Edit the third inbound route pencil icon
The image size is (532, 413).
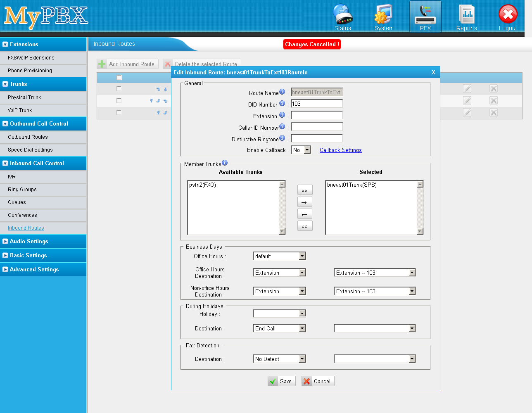coord(467,112)
